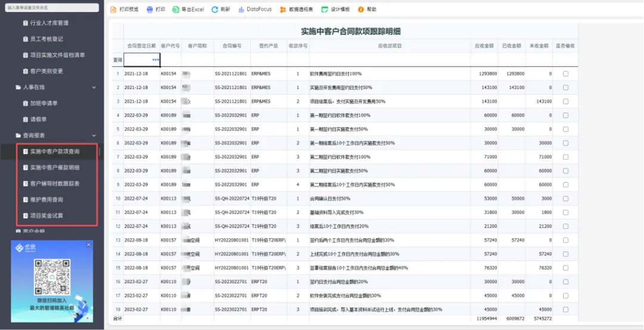The height and width of the screenshot is (330, 644).
Task: Click the 合同编号 column header
Action: 232,46
